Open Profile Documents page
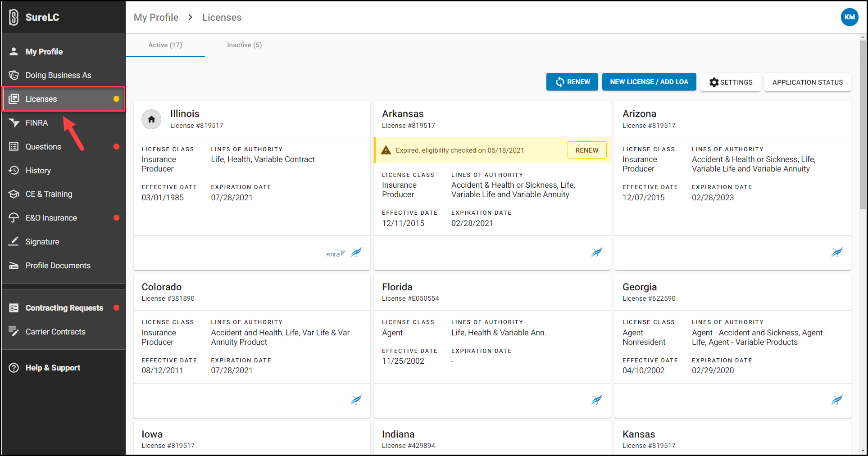868x456 pixels. pos(64,266)
